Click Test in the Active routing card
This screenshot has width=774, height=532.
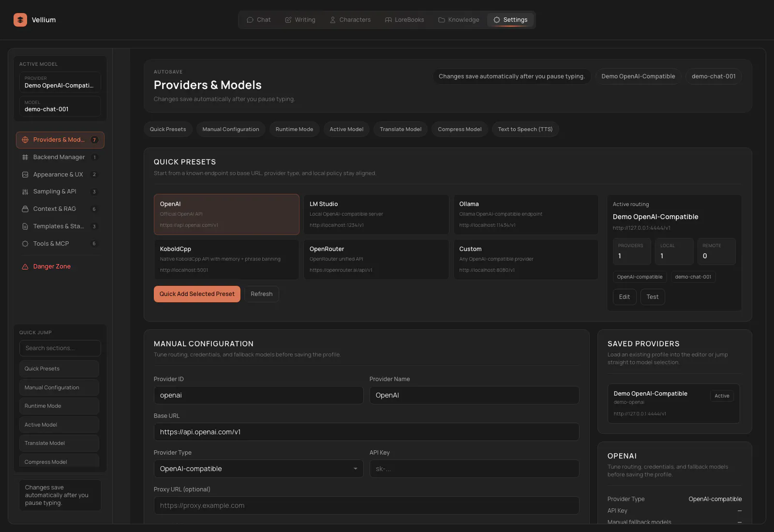tap(653, 297)
